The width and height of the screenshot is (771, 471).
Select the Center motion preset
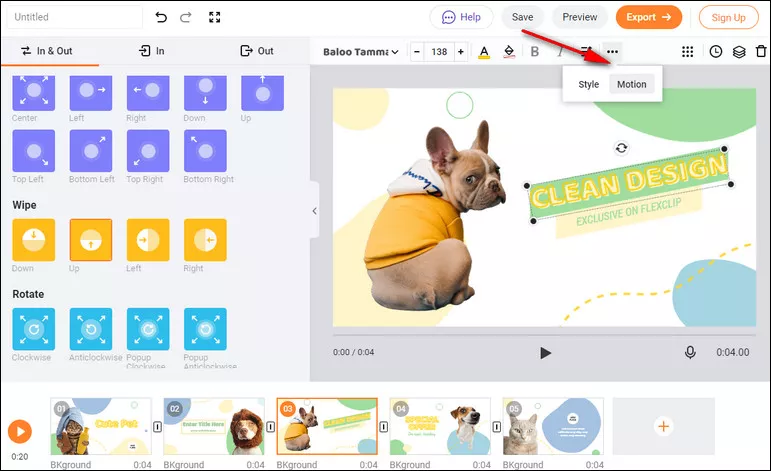pos(33,92)
